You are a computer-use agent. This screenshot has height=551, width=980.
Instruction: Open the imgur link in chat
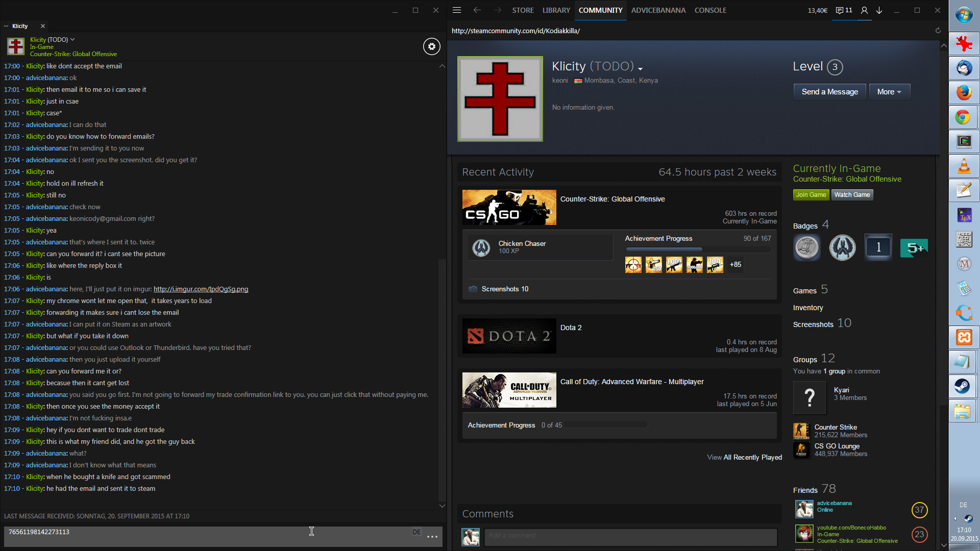coord(201,289)
